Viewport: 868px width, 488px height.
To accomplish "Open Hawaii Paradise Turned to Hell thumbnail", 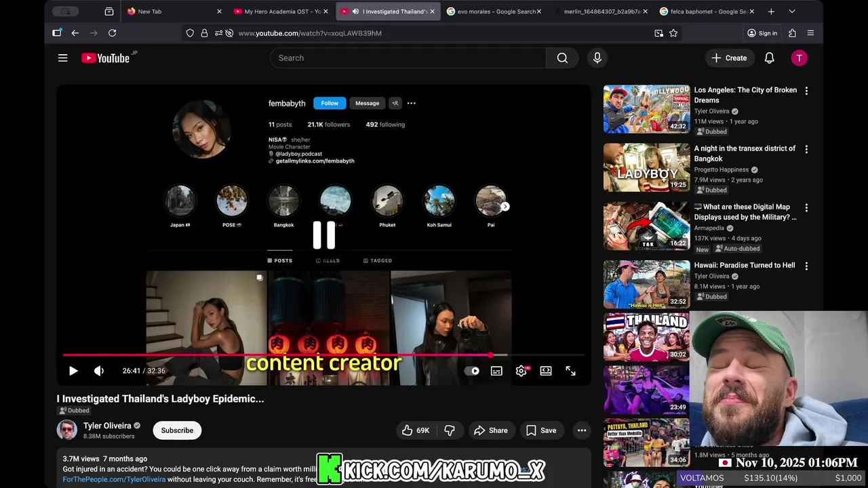I will (x=646, y=285).
